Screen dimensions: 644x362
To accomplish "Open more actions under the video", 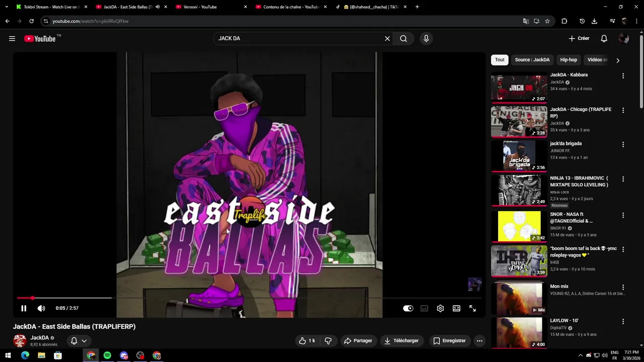I will coord(479,341).
